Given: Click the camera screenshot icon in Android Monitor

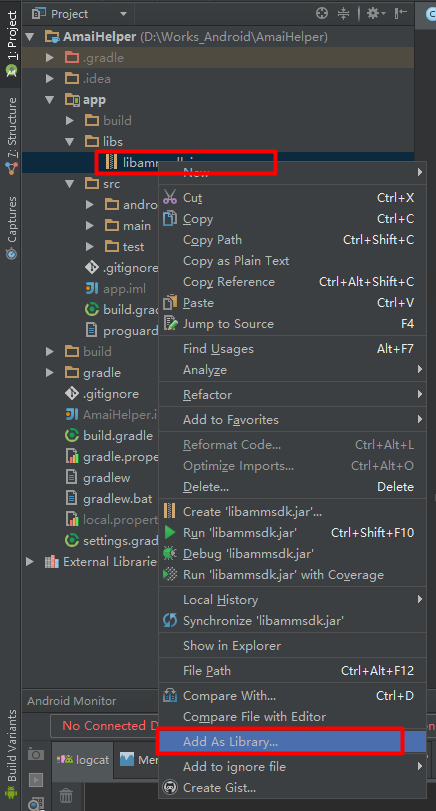Looking at the screenshot, I should pyautogui.click(x=36, y=754).
